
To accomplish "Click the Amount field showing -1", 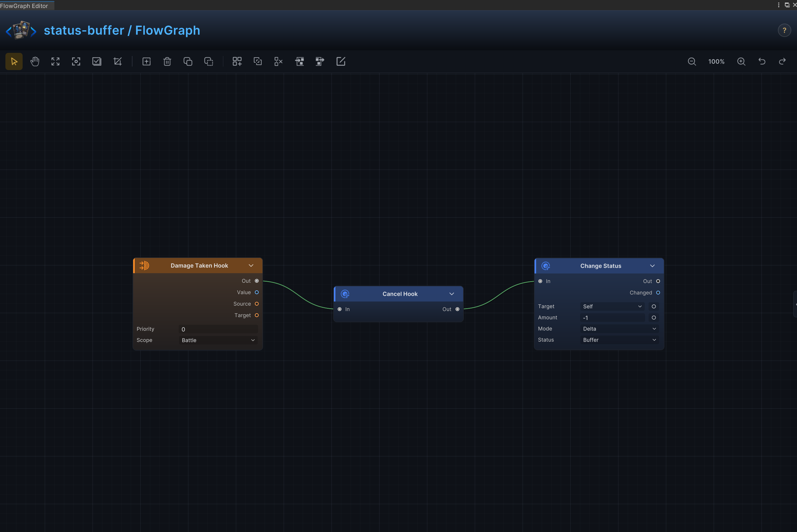I will coord(612,317).
